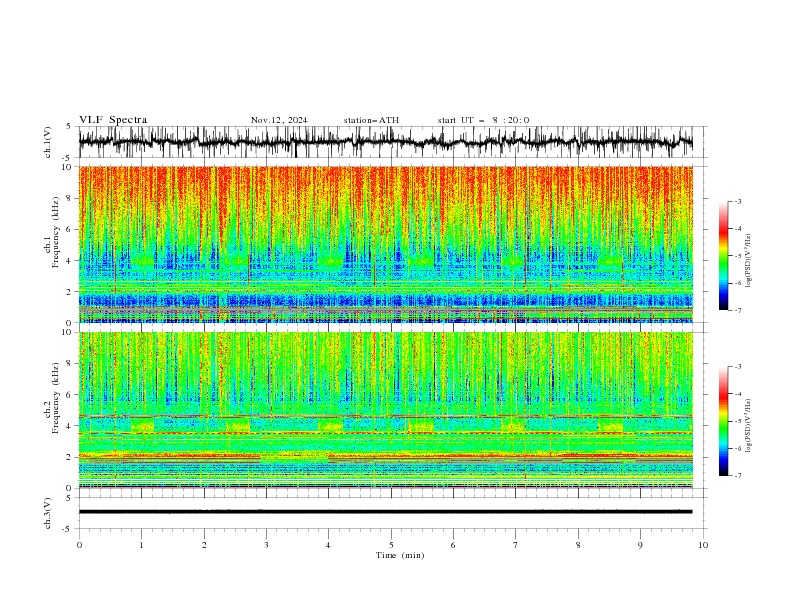
Task: Click inside the ch.1 spectrogram plot
Action: [x=386, y=244]
